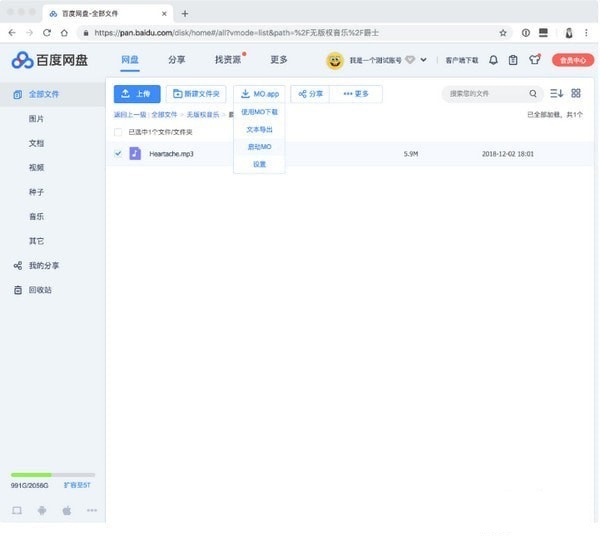Choose 启动MO from the menu
The height and width of the screenshot is (542, 600).
[x=259, y=147]
